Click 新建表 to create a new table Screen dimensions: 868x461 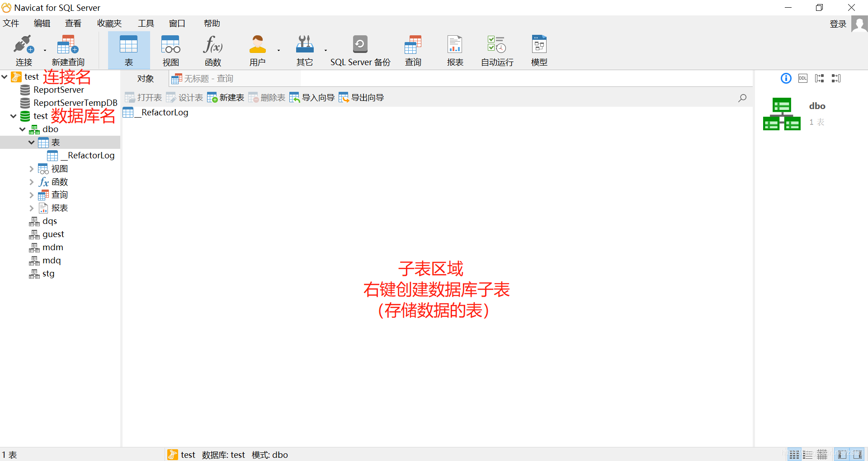click(225, 97)
